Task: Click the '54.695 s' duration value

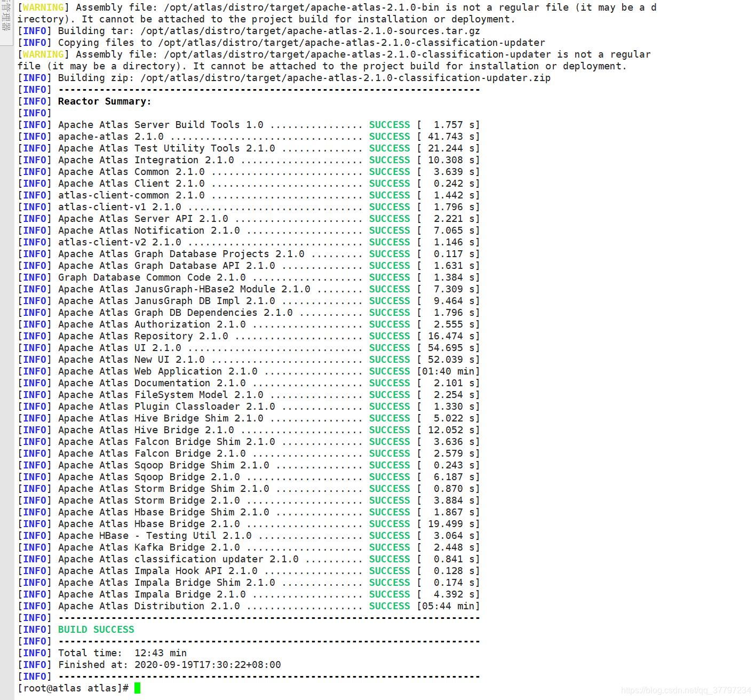Action: tap(451, 348)
